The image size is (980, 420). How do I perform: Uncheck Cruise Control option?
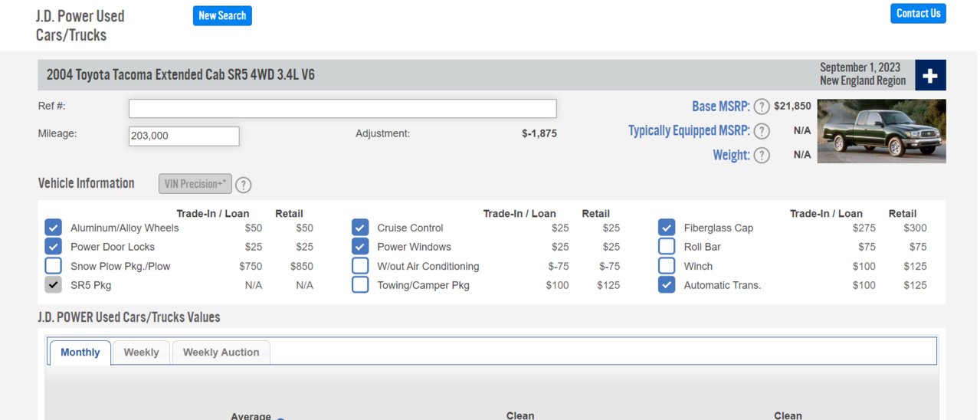(360, 228)
